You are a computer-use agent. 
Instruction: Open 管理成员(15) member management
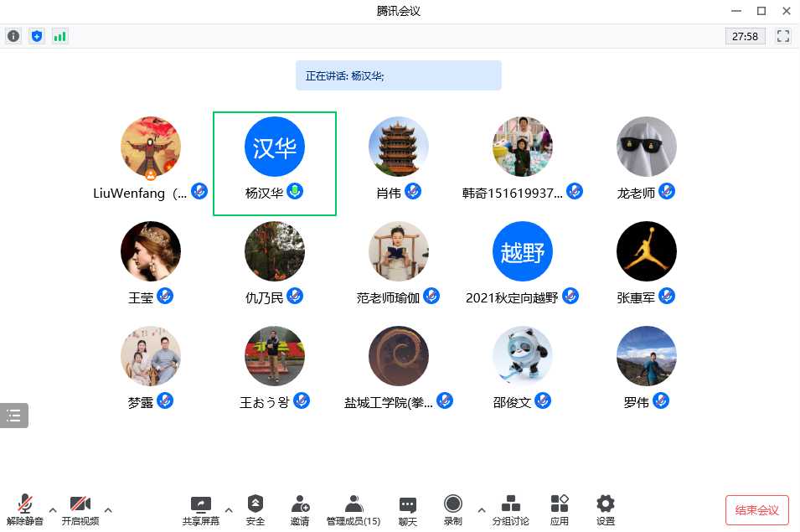click(354, 509)
